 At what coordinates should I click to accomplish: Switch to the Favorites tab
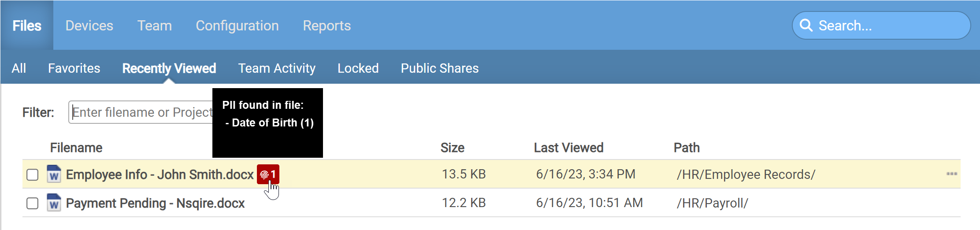click(x=74, y=68)
